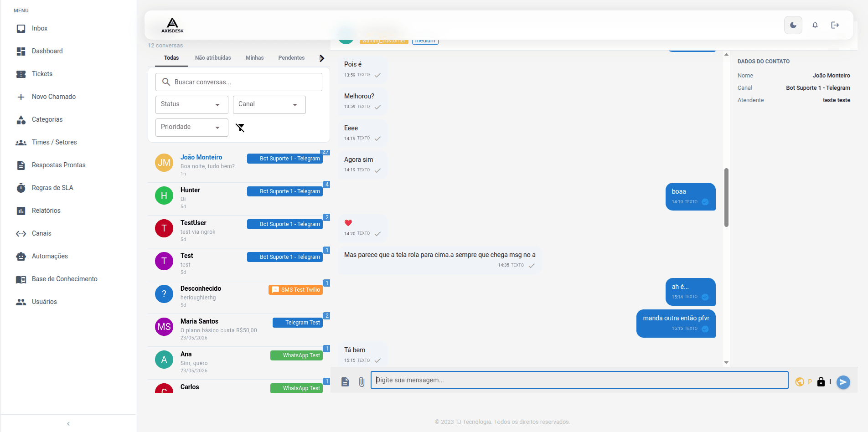The image size is (868, 432).
Task: Click the chat message scrollbar thumb
Action: click(726, 197)
